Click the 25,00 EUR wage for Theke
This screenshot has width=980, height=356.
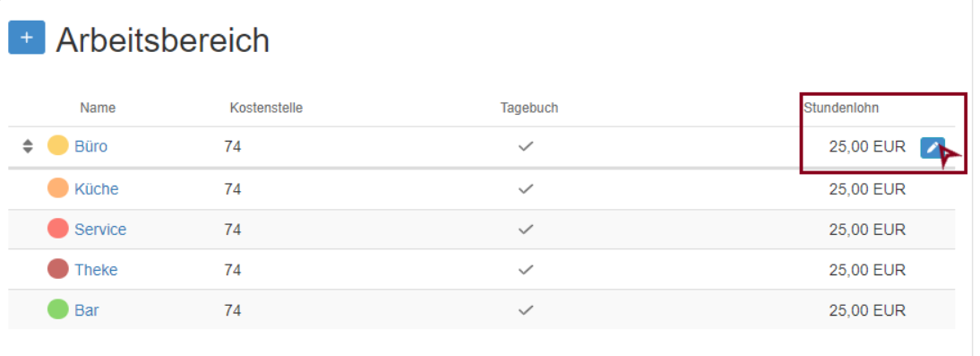[x=867, y=270]
